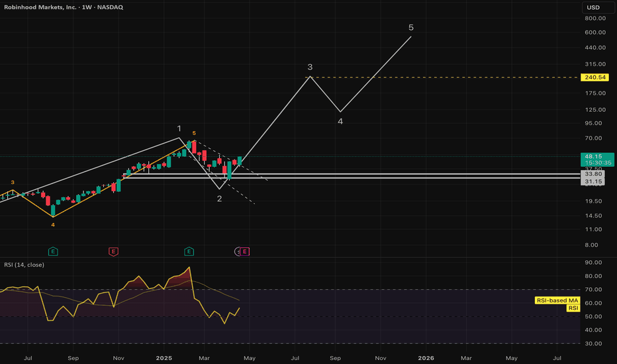Select the white wave 2 label
The image size is (617, 364).
pos(219,199)
